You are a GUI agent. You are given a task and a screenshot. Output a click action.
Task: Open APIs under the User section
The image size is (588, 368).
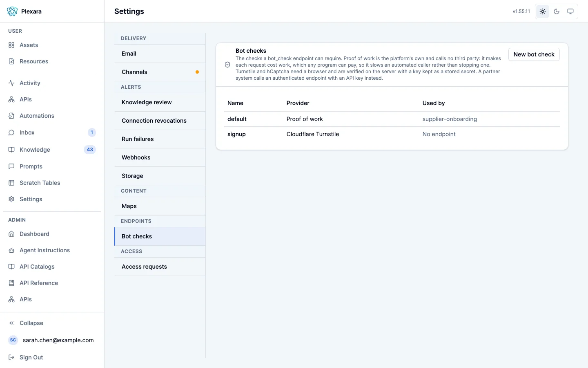click(52, 99)
